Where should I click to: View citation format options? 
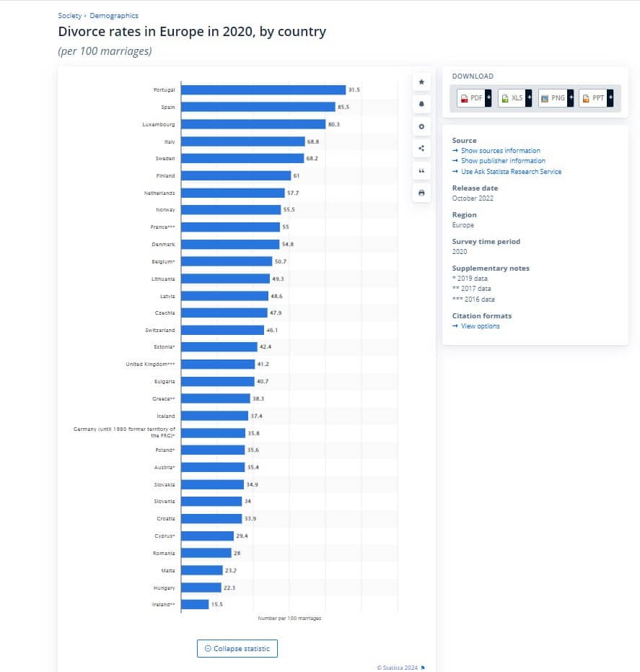point(480,326)
